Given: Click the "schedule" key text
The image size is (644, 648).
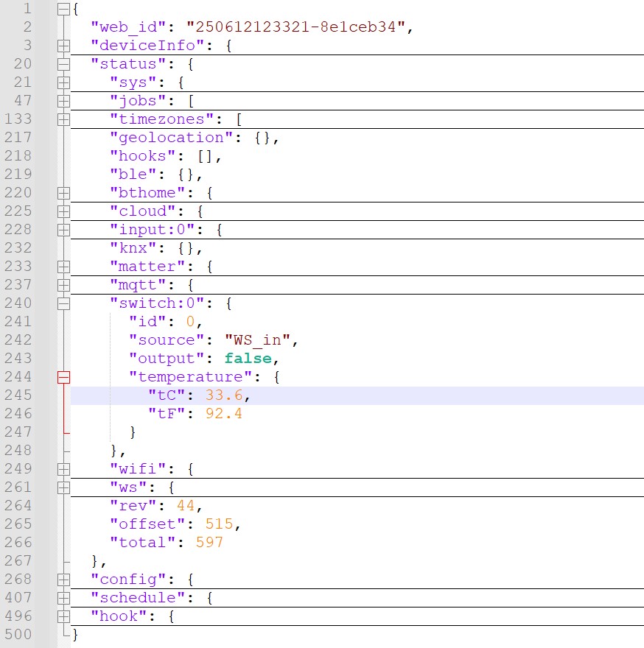Looking at the screenshot, I should tap(138, 598).
